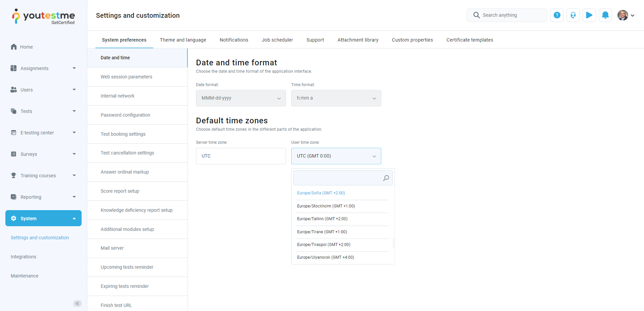Open the Certificate templates tab

[469, 40]
